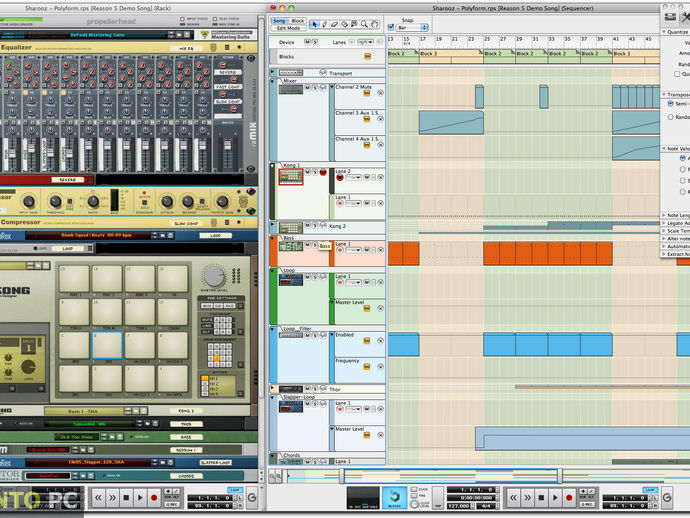This screenshot has height=518, width=690.
Task: Click the selected blue-outlined Kong drum pad
Action: 106,345
